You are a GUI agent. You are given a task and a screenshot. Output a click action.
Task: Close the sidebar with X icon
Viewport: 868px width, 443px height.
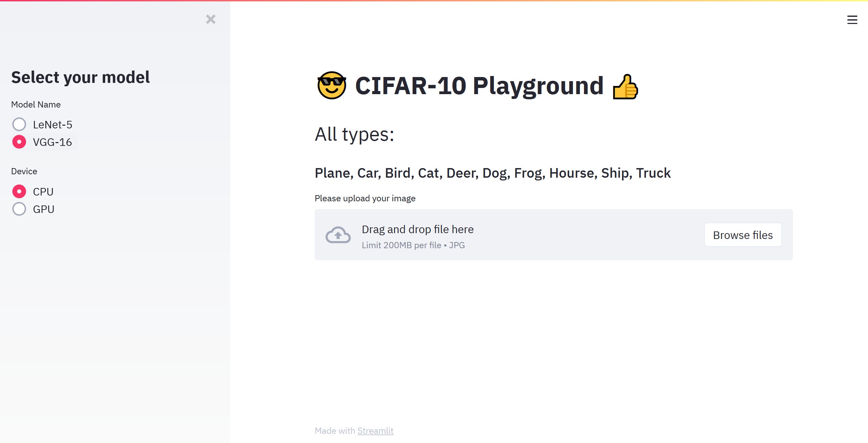[211, 19]
